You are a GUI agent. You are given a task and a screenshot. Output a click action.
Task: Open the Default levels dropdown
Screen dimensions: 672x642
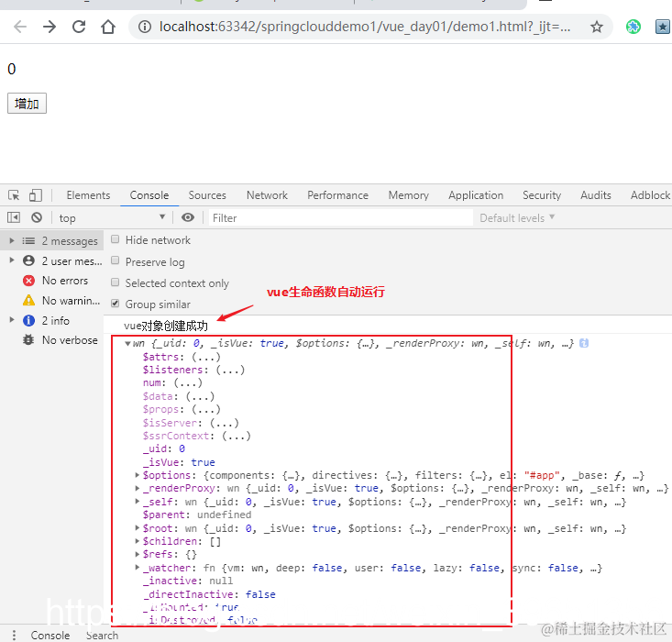517,218
